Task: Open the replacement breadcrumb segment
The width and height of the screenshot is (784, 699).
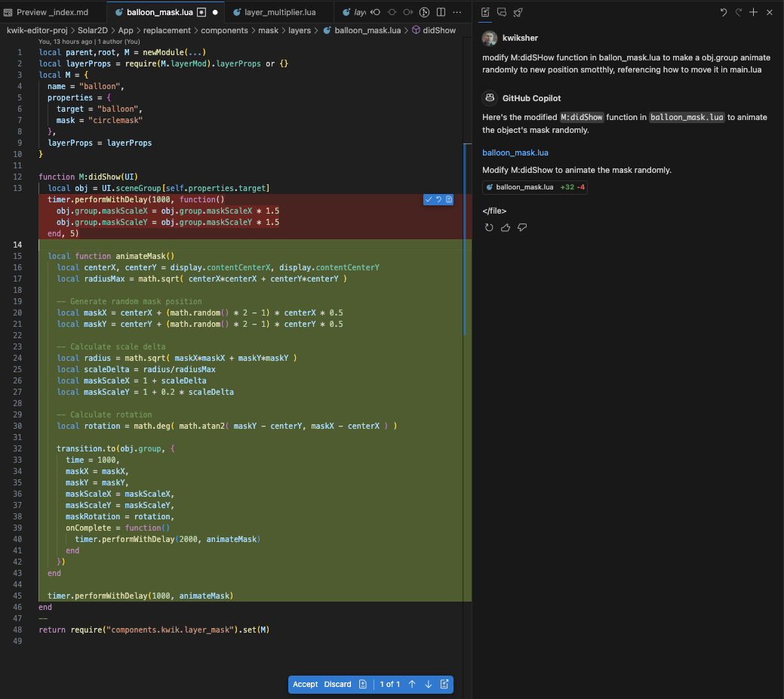Action: click(x=167, y=30)
